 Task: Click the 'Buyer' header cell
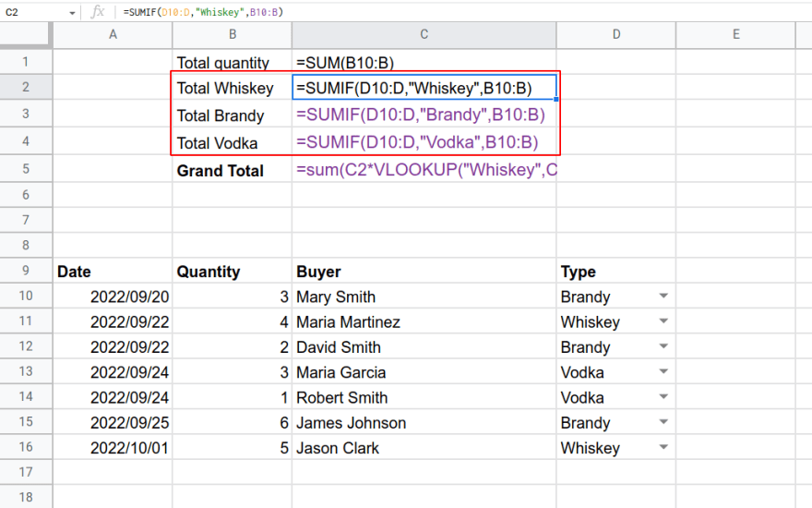[x=424, y=272]
